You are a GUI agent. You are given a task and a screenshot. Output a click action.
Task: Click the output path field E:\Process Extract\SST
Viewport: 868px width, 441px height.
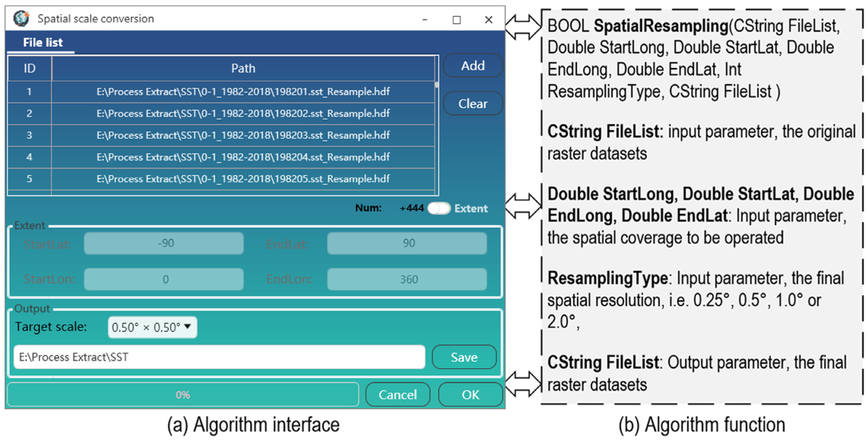pos(219,357)
